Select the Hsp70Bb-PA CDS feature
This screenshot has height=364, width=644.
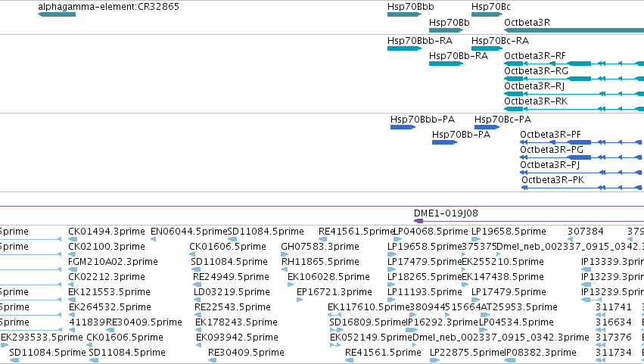click(444, 142)
